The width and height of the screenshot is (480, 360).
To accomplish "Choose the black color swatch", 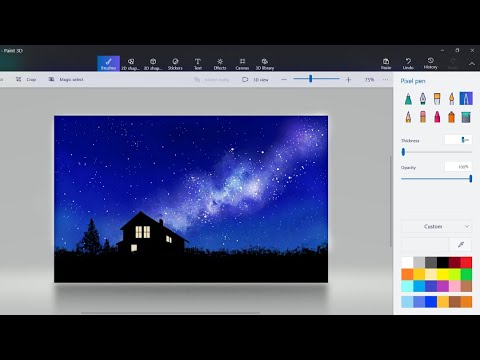I will pyautogui.click(x=442, y=263).
